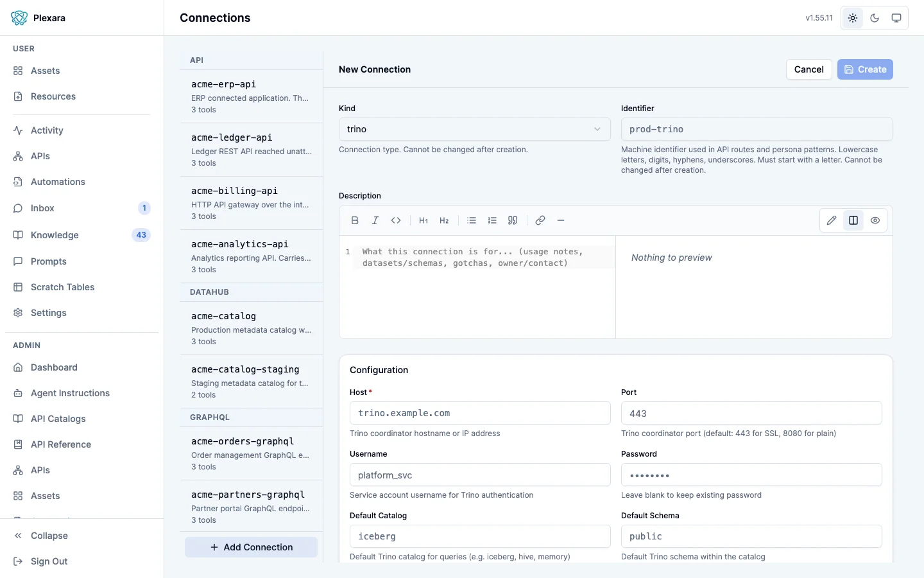This screenshot has width=924, height=578.
Task: Apply Heading 2 style
Action: pyautogui.click(x=444, y=220)
